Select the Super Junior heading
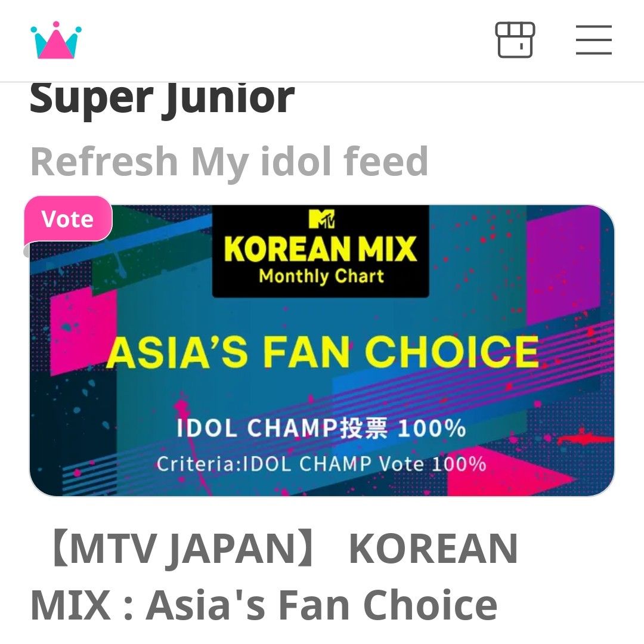 click(161, 97)
